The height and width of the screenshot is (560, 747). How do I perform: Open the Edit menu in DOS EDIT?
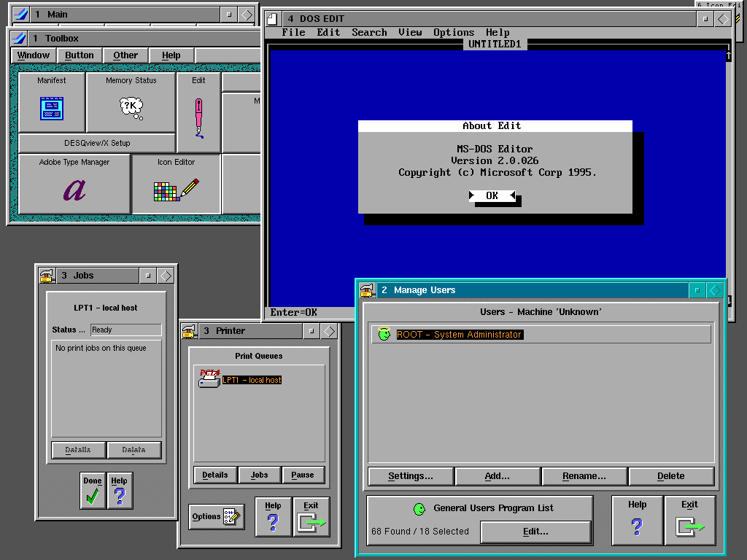tap(329, 32)
